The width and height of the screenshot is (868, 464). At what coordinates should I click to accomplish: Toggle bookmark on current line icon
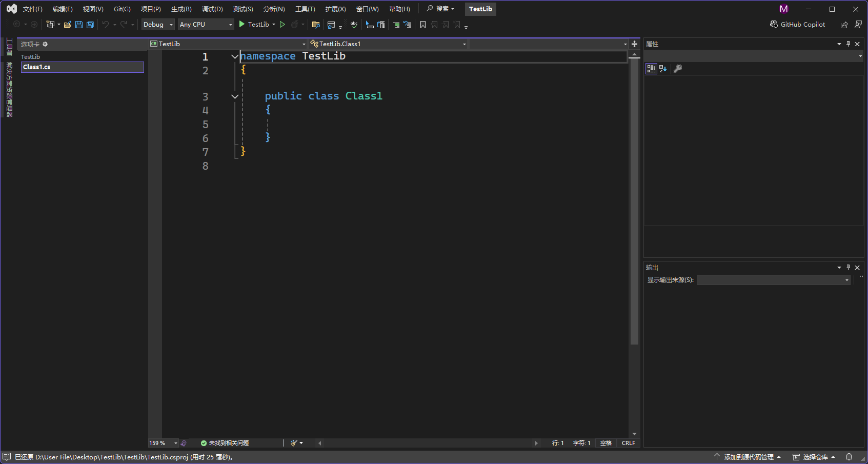pyautogui.click(x=423, y=25)
